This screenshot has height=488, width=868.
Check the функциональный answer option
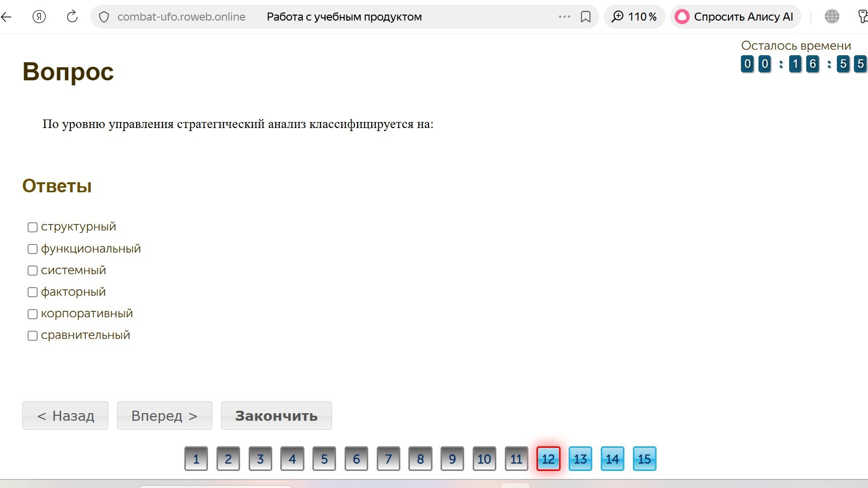coord(33,249)
